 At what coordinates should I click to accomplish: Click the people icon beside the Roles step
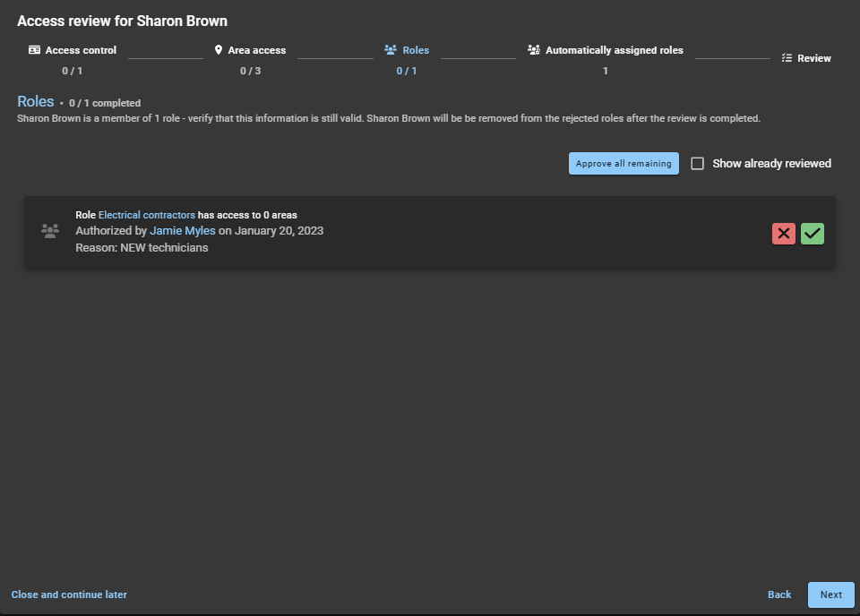(x=390, y=50)
